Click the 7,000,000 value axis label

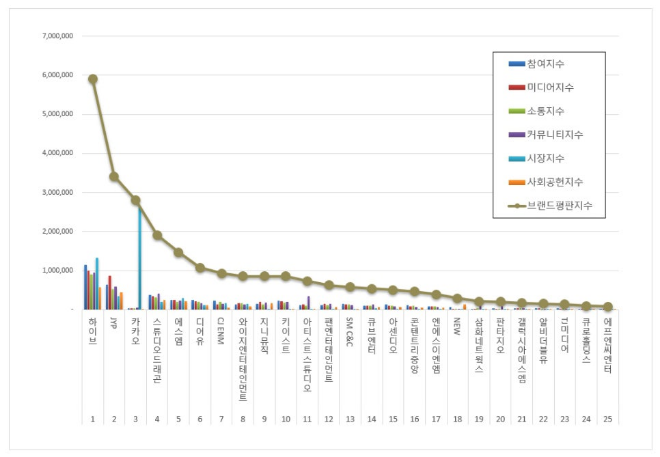(x=53, y=36)
